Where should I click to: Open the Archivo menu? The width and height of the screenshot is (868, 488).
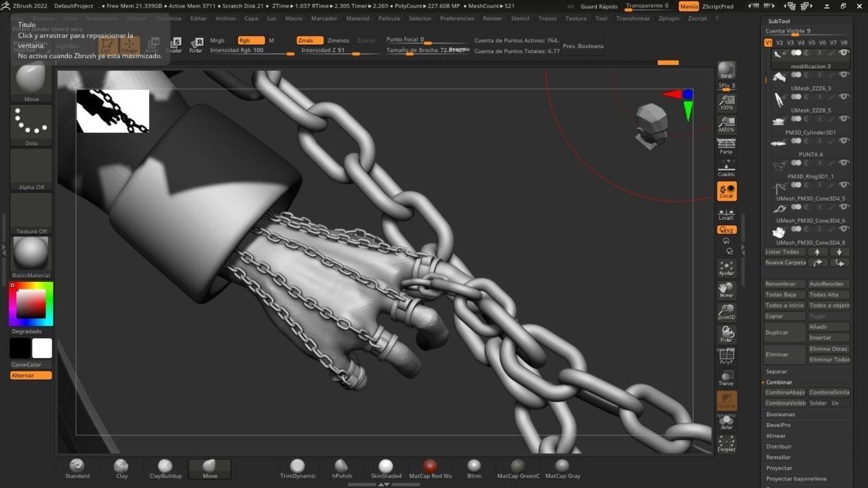point(225,18)
